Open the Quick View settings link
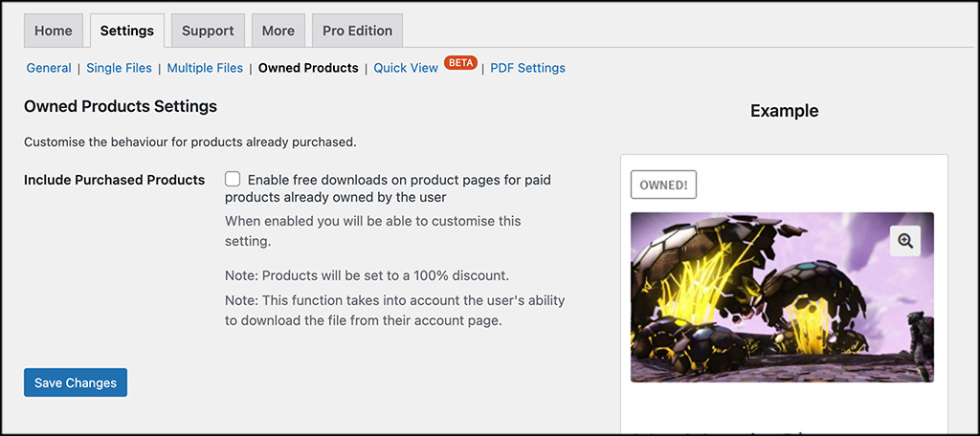Image resolution: width=980 pixels, height=436 pixels. (x=406, y=68)
